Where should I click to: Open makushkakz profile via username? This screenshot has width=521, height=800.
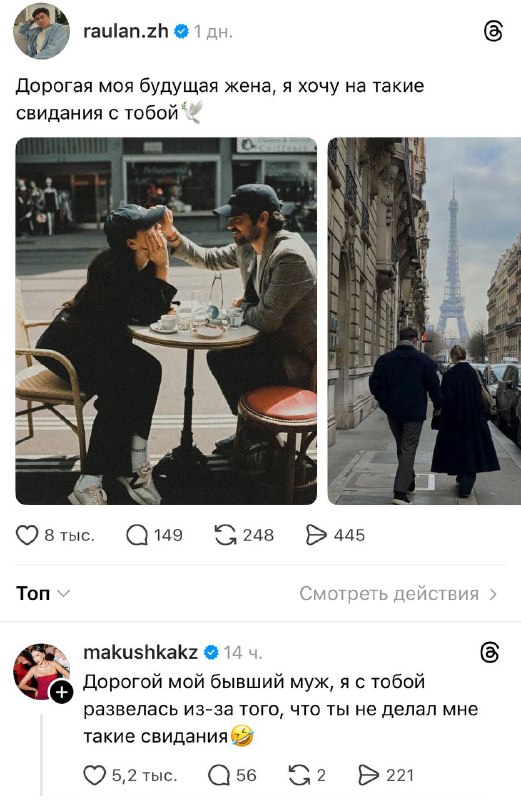[140, 652]
